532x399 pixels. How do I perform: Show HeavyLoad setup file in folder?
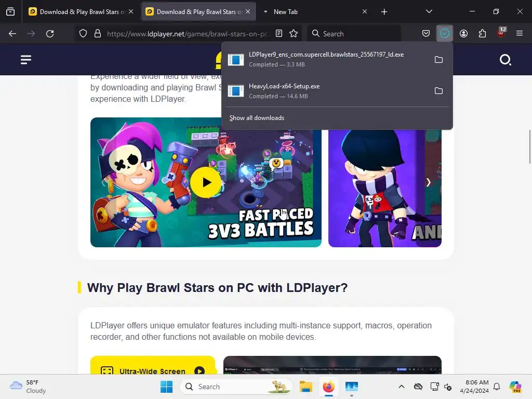[x=438, y=91]
